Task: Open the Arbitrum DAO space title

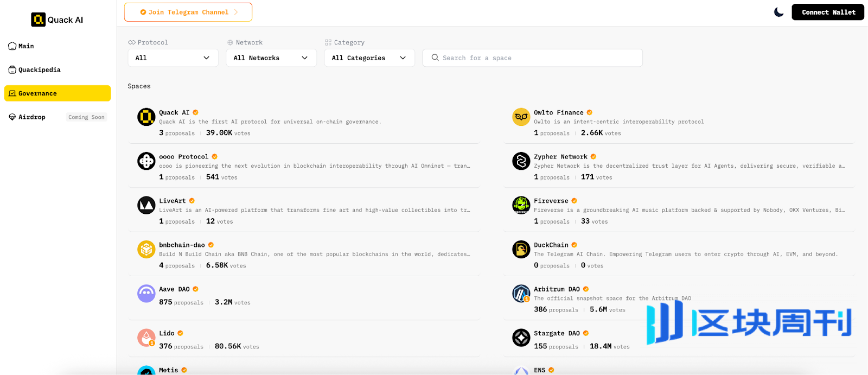Action: pos(557,289)
